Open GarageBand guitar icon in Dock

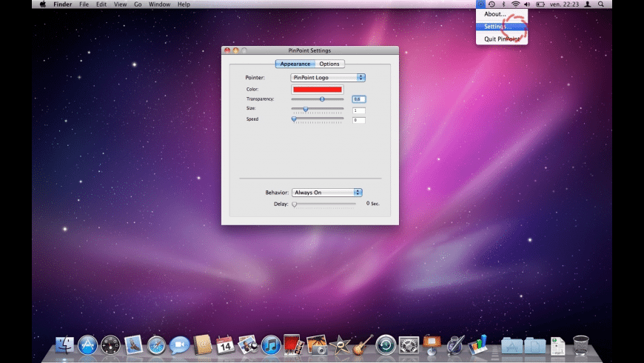(363, 344)
